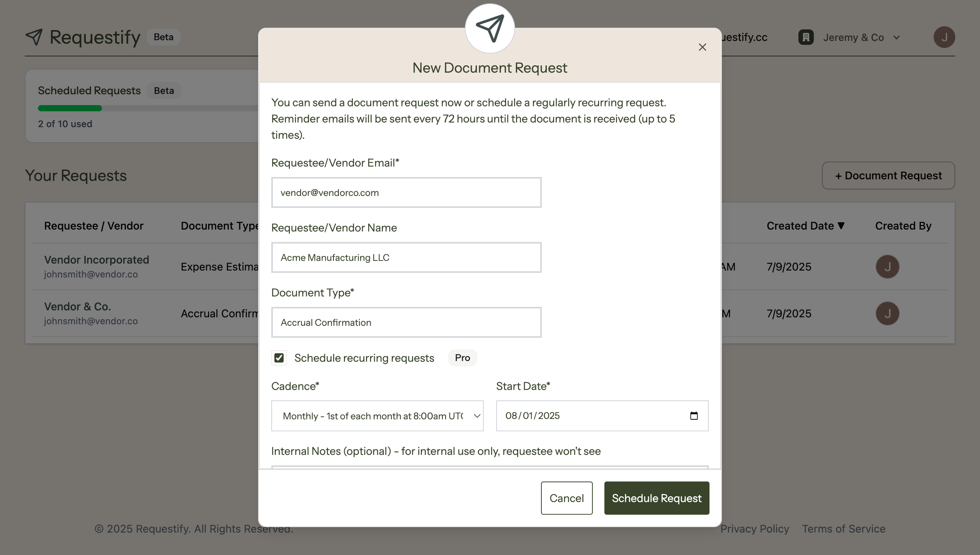
Task: Open the Cadence dropdown
Action: point(377,416)
